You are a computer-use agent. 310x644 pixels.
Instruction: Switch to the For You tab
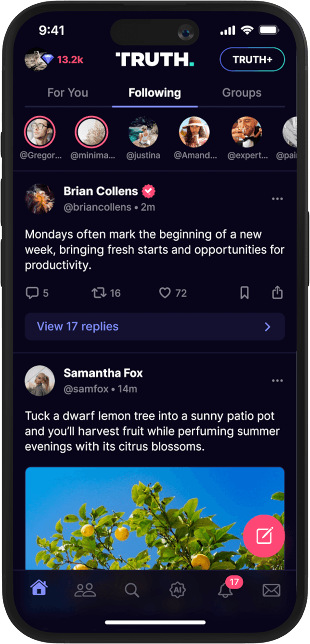pyautogui.click(x=68, y=93)
